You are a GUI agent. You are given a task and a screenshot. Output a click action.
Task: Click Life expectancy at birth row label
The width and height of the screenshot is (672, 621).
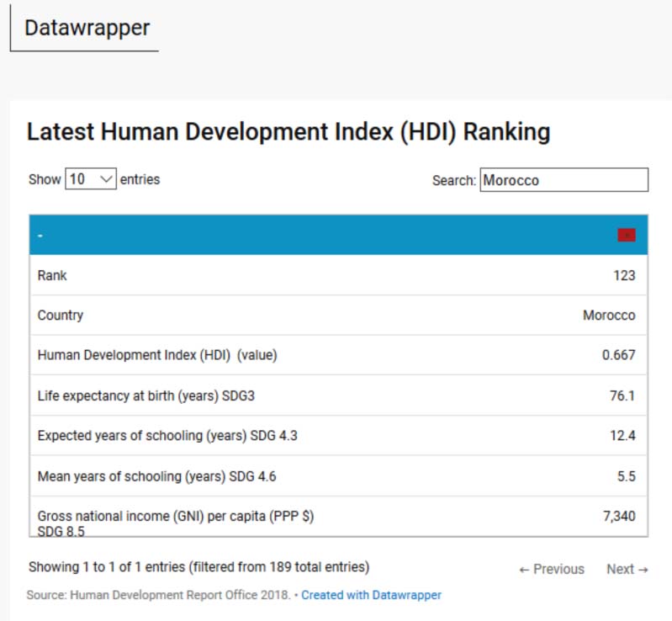pos(143,395)
